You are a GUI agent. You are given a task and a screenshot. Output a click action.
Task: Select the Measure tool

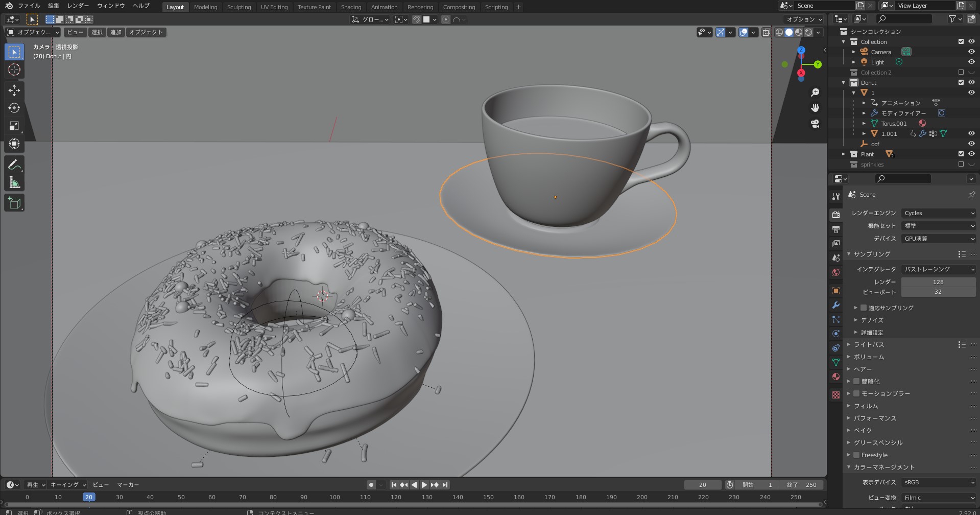[14, 183]
